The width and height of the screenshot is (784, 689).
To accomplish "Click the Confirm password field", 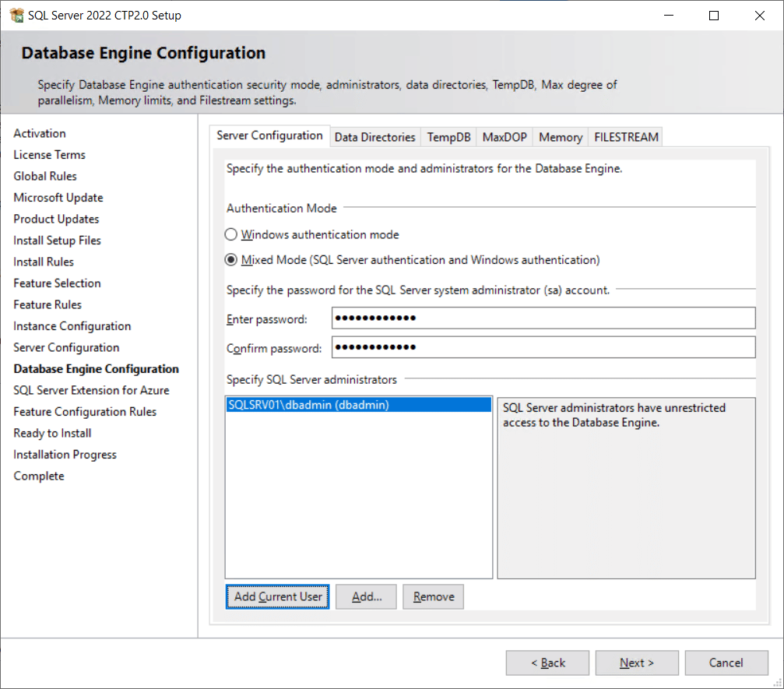I will [543, 347].
